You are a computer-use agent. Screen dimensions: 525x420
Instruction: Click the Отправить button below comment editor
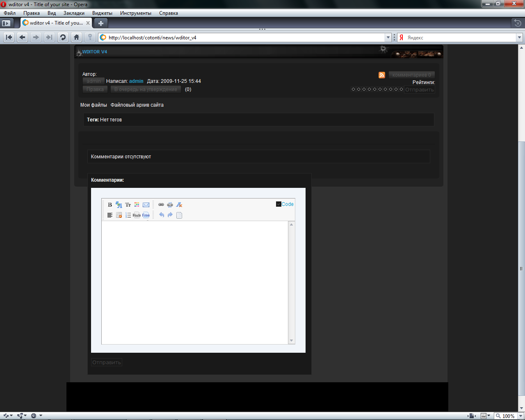[107, 363]
